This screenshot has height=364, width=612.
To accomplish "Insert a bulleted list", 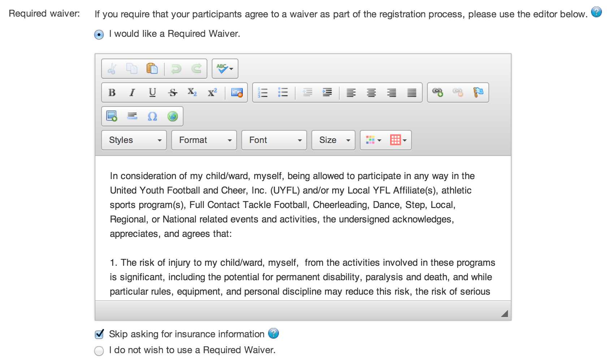I will pos(283,92).
